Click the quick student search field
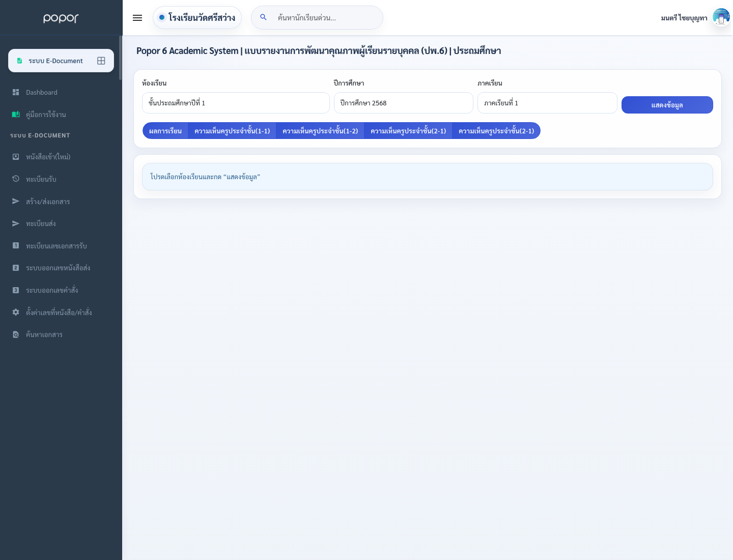733x560 pixels. click(x=317, y=18)
